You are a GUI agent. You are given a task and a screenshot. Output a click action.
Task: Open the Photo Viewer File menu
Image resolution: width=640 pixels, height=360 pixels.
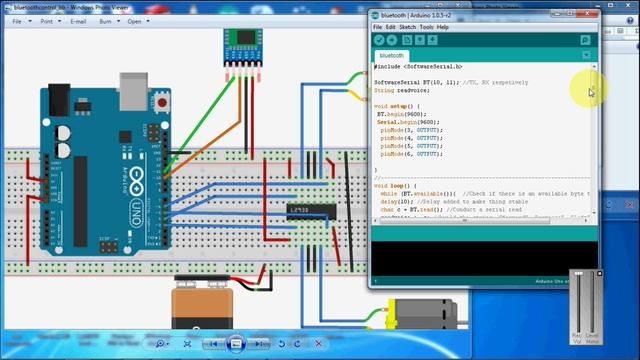point(22,21)
